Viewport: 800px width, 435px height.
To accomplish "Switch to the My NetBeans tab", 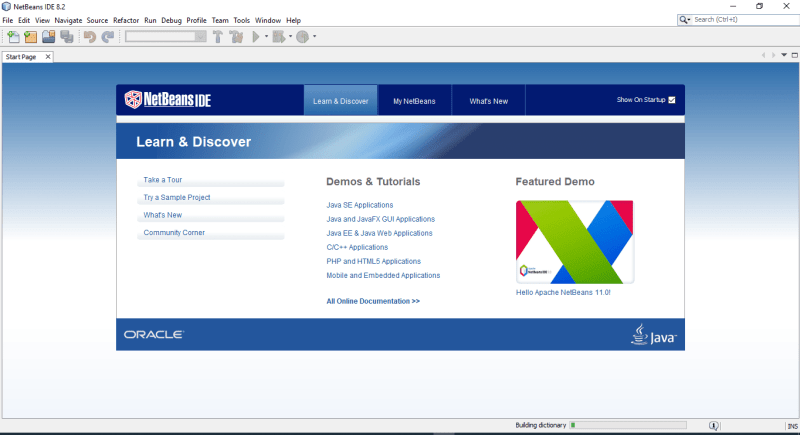I will click(414, 100).
